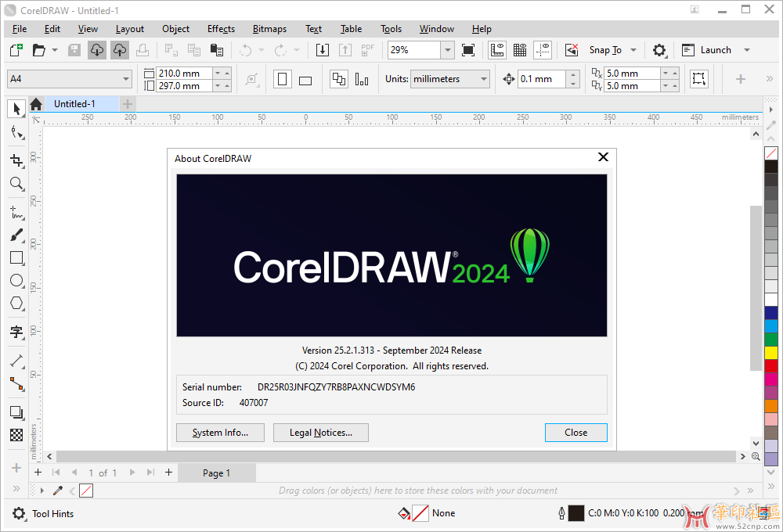Select the Transparency checkerboard tool
Viewport: 783px width, 532px height.
(x=16, y=435)
